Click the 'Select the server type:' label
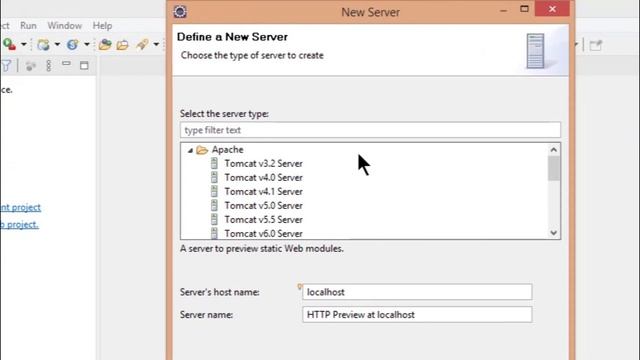This screenshot has width=640, height=360. [224, 114]
